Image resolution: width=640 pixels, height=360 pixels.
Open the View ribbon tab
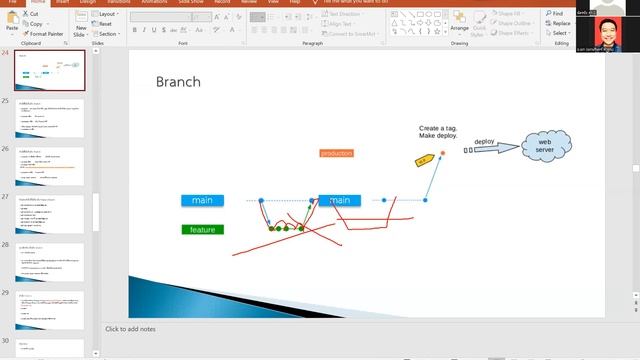click(273, 2)
